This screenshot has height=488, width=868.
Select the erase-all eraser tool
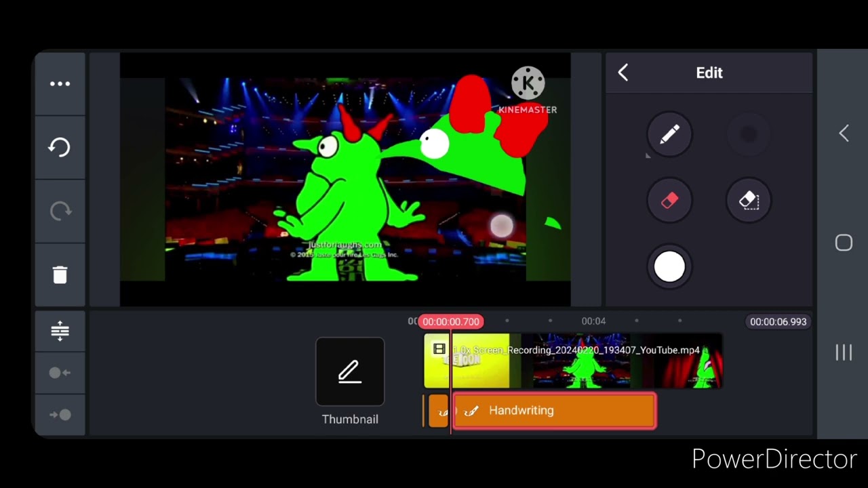tap(749, 201)
